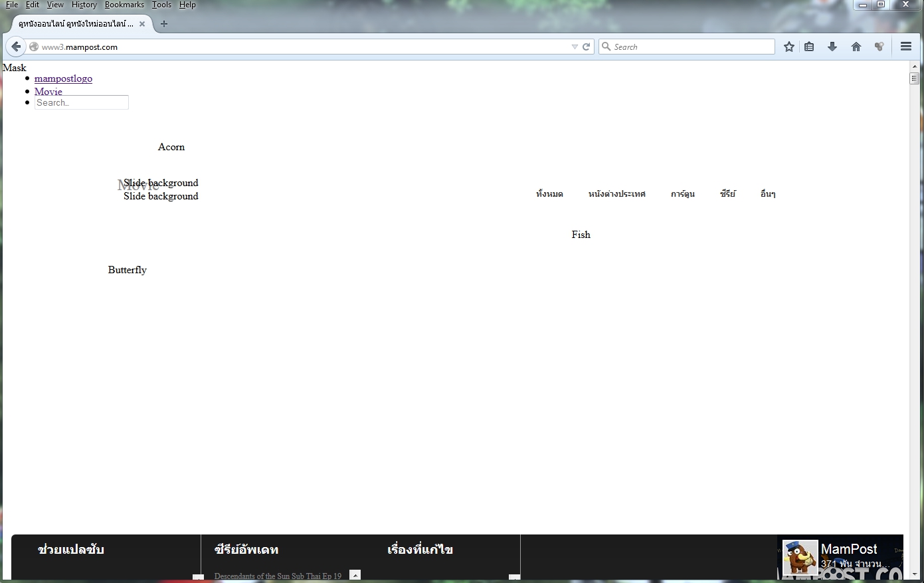Click the site identity globe icon
Screen dimensions: 924x583
pos(34,47)
